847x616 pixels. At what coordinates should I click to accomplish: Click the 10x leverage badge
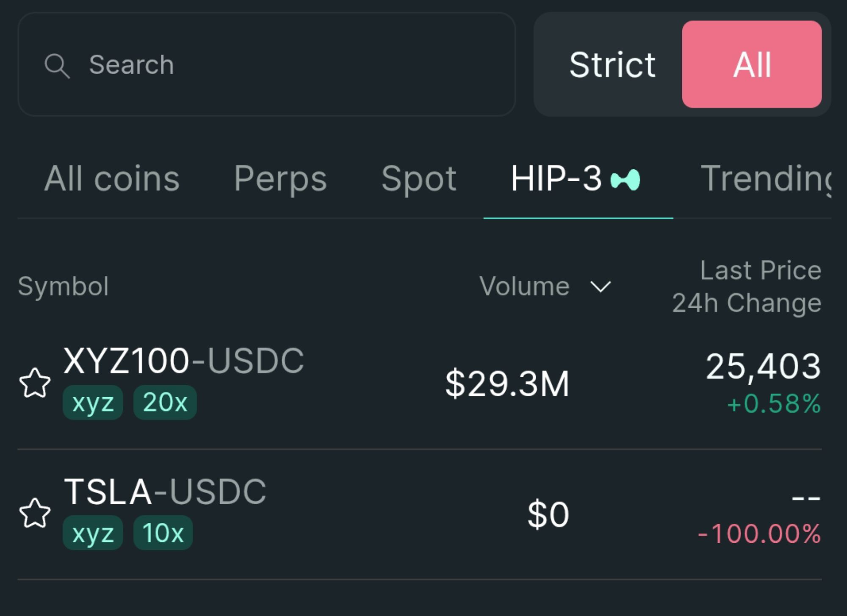[163, 533]
